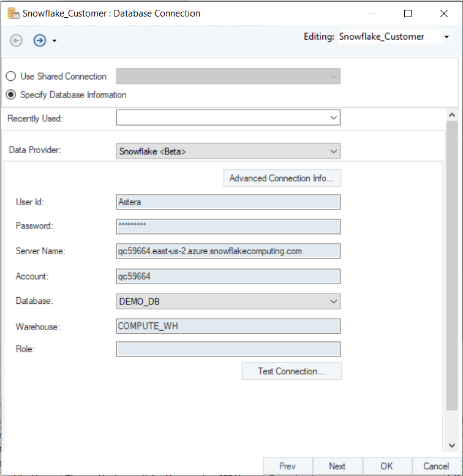Click the Test Connection button
Viewport: 463px width, 476px height.
[x=292, y=371]
